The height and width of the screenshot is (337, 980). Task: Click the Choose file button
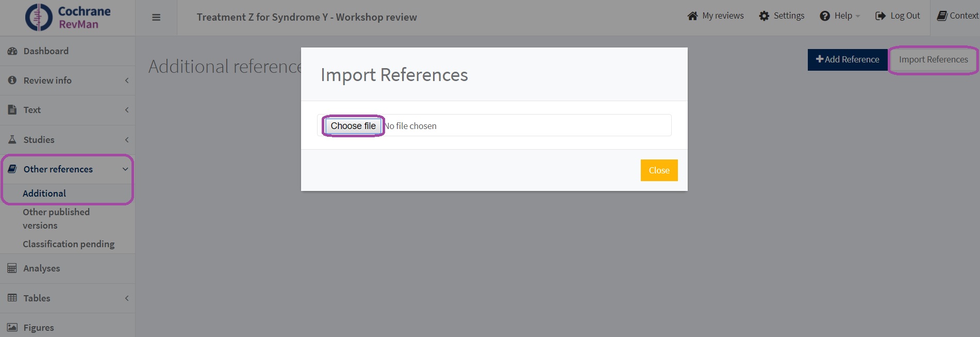(x=353, y=126)
